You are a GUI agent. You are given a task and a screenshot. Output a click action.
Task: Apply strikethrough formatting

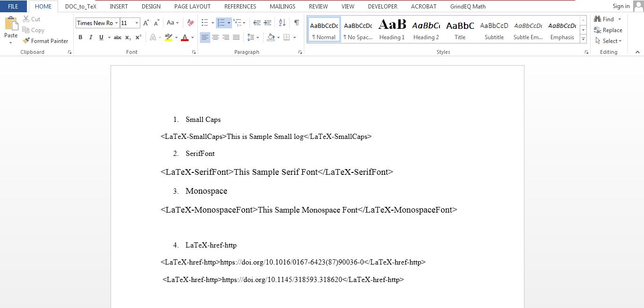[118, 37]
